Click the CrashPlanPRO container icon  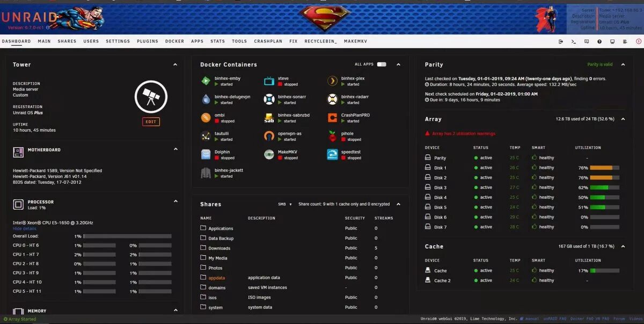tap(332, 118)
